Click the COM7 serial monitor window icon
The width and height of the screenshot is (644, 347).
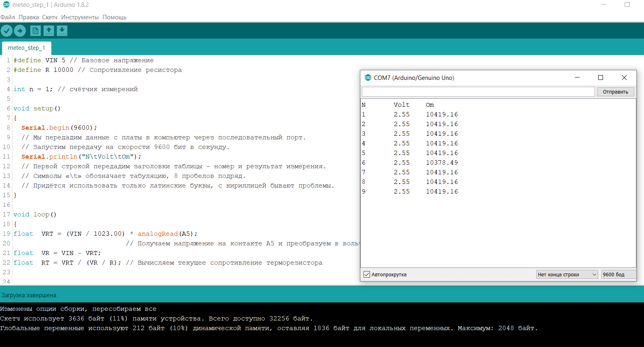[x=368, y=78]
